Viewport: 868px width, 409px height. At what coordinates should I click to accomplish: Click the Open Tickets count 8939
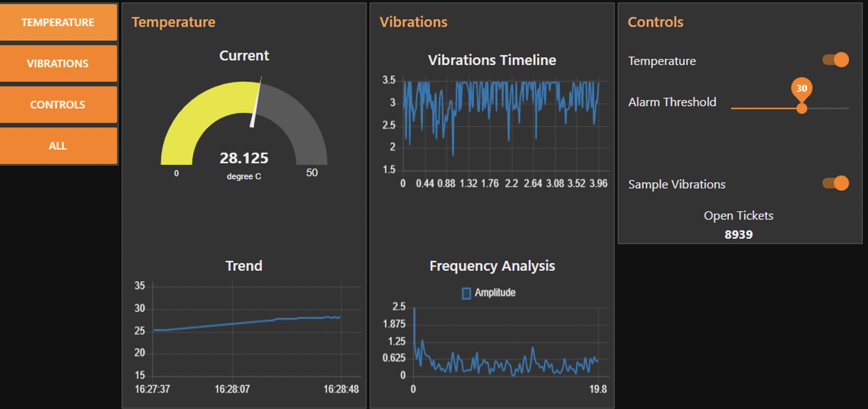(738, 235)
